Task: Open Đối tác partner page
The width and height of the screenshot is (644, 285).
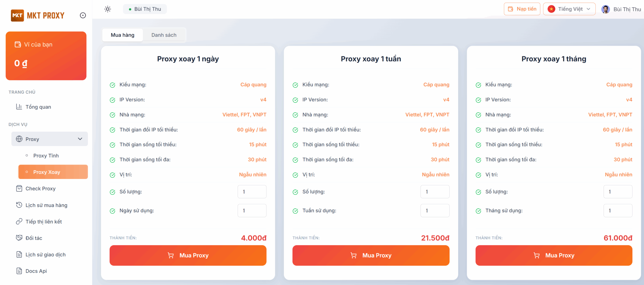Action: (x=34, y=238)
